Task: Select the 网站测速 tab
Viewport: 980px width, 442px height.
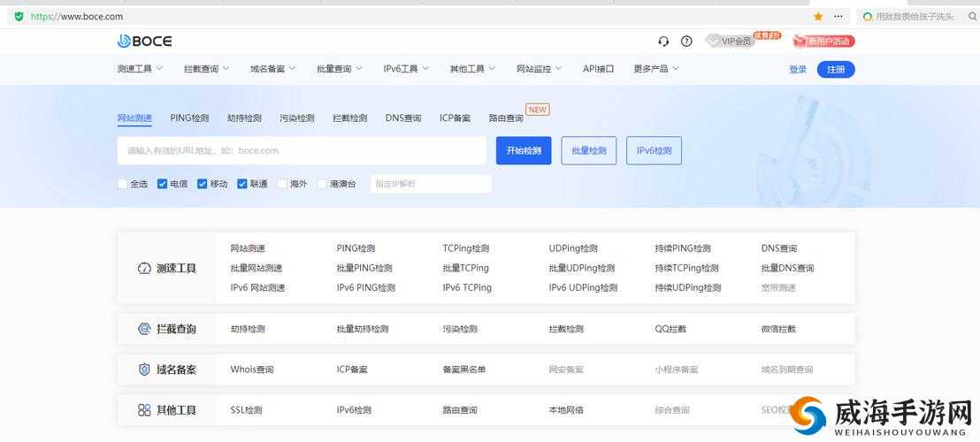Action: pyautogui.click(x=134, y=118)
